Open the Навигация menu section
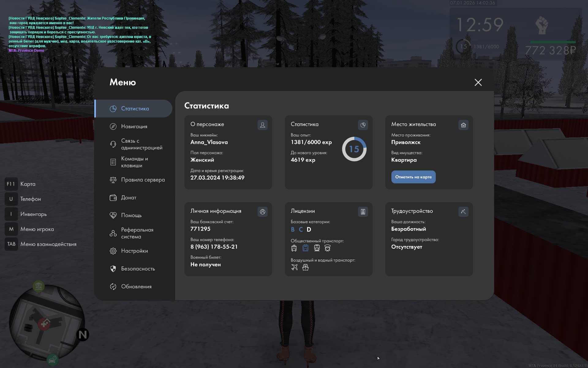Viewport: 588px width, 368px height. (134, 126)
